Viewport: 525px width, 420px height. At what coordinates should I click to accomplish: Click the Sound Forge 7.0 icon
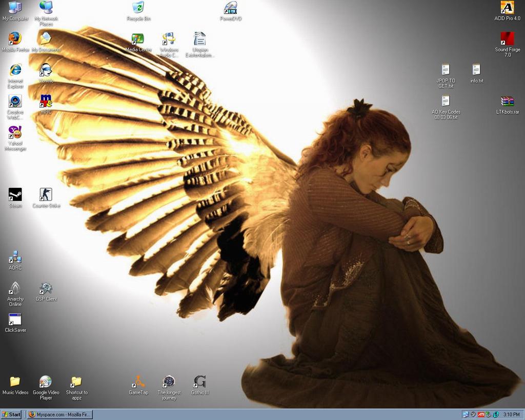(507, 39)
